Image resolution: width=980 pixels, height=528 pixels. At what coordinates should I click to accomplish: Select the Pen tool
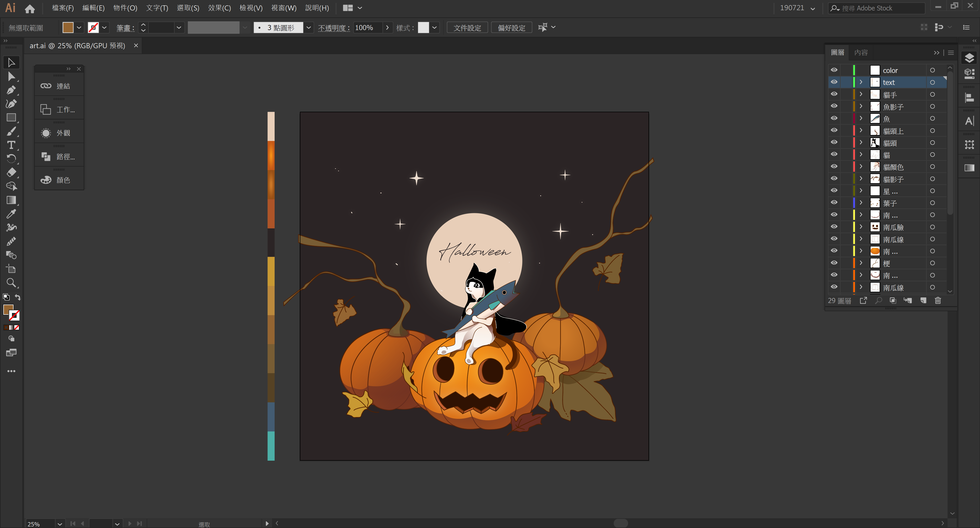point(11,90)
